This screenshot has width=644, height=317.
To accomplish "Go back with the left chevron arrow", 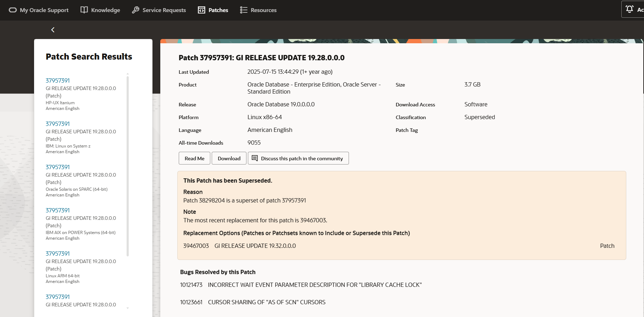I will pyautogui.click(x=53, y=30).
